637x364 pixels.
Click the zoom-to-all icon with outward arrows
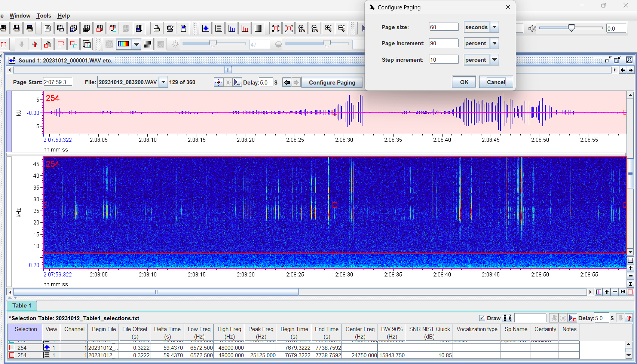[x=289, y=28]
